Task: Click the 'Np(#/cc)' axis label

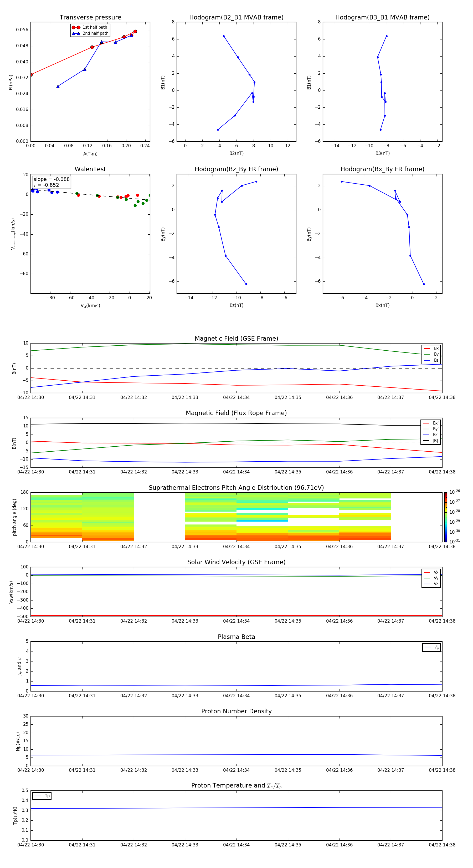Action: pyautogui.click(x=18, y=741)
